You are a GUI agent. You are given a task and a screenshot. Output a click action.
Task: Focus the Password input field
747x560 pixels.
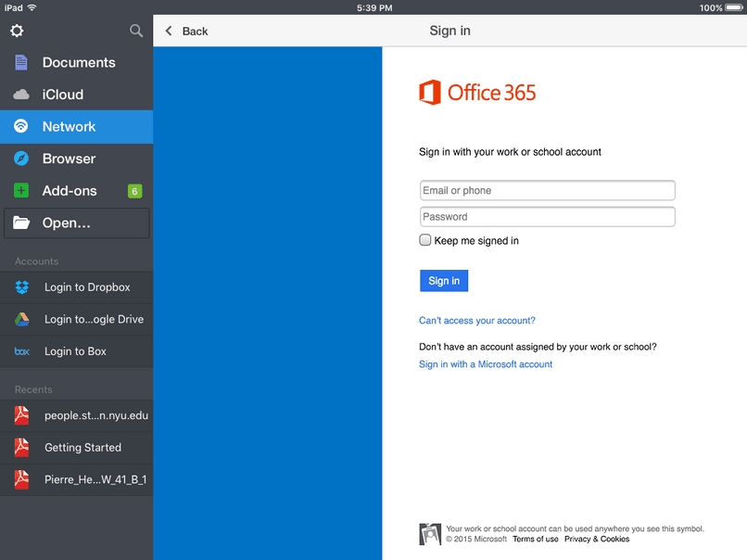pyautogui.click(x=548, y=216)
